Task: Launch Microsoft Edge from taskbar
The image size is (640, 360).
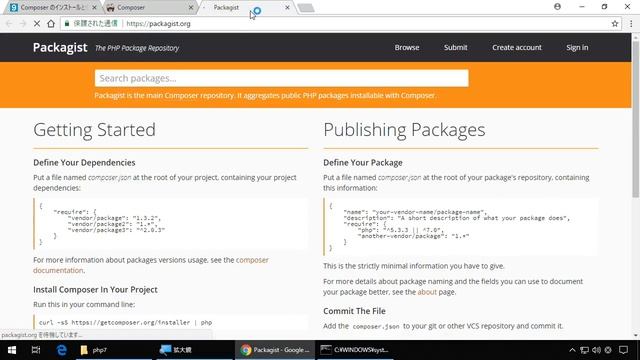Action: [x=62, y=350]
